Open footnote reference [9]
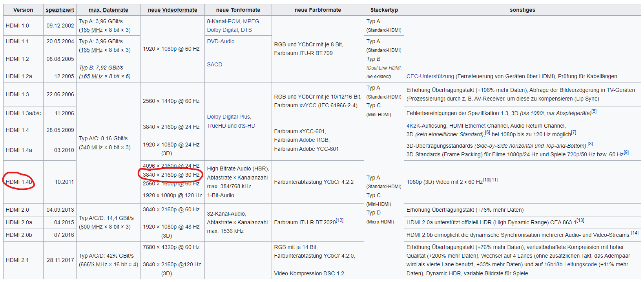644x282 pixels. [626, 152]
